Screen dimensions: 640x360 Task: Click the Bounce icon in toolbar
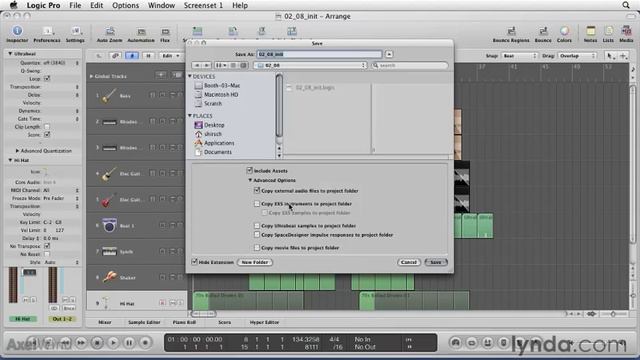[x=543, y=31]
